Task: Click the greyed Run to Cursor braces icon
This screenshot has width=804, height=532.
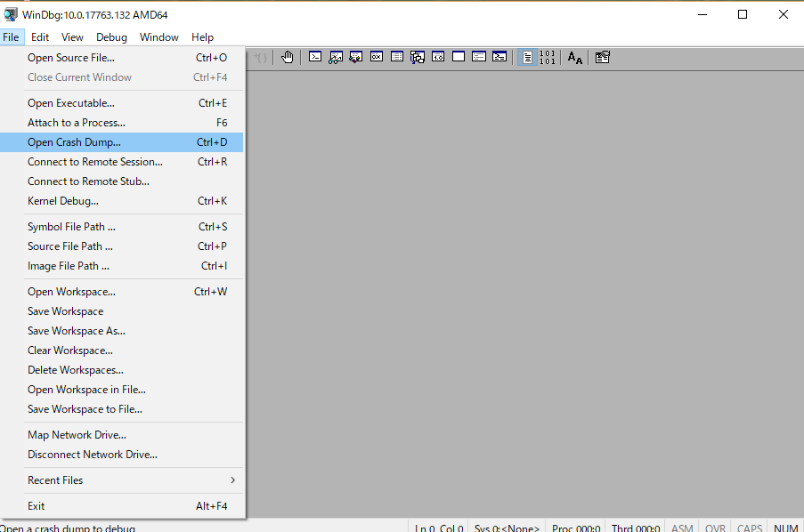Action: pos(261,58)
